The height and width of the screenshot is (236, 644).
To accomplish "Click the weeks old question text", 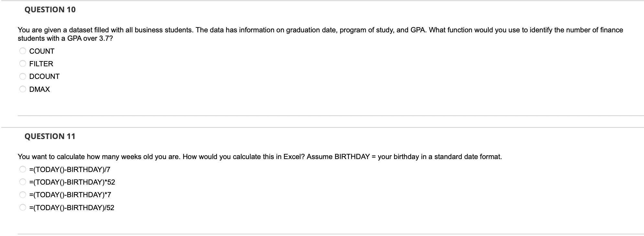I will (x=260, y=157).
